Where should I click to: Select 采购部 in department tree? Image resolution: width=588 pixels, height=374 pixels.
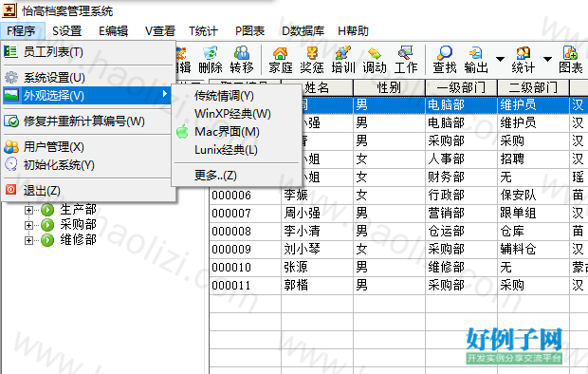coord(79,225)
